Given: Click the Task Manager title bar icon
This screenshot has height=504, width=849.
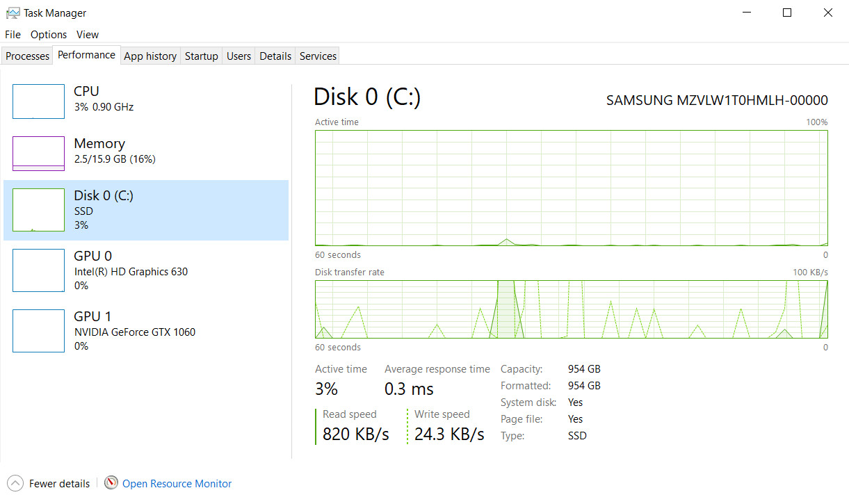Looking at the screenshot, I should click(13, 13).
